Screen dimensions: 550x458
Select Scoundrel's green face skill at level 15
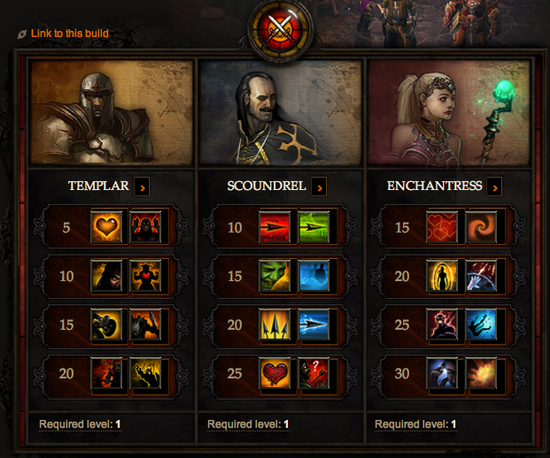tap(275, 276)
